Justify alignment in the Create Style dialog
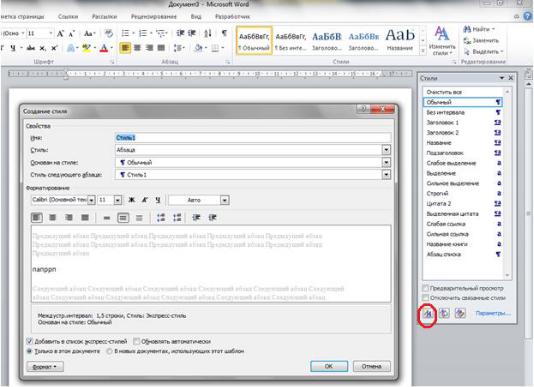534x387 pixels. tap(85, 217)
